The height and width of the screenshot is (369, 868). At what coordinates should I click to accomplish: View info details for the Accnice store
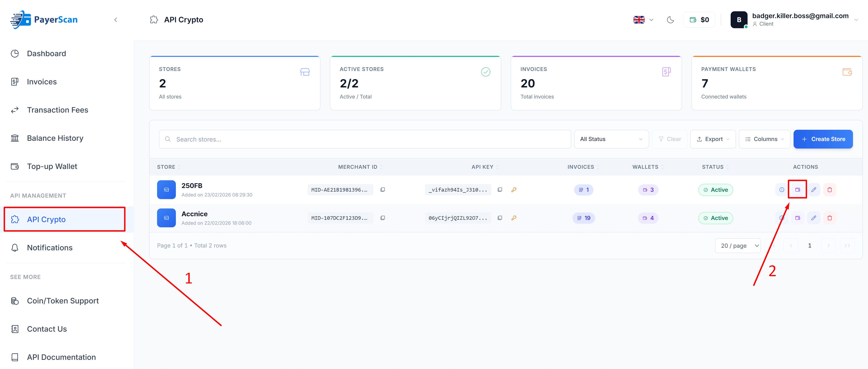782,218
